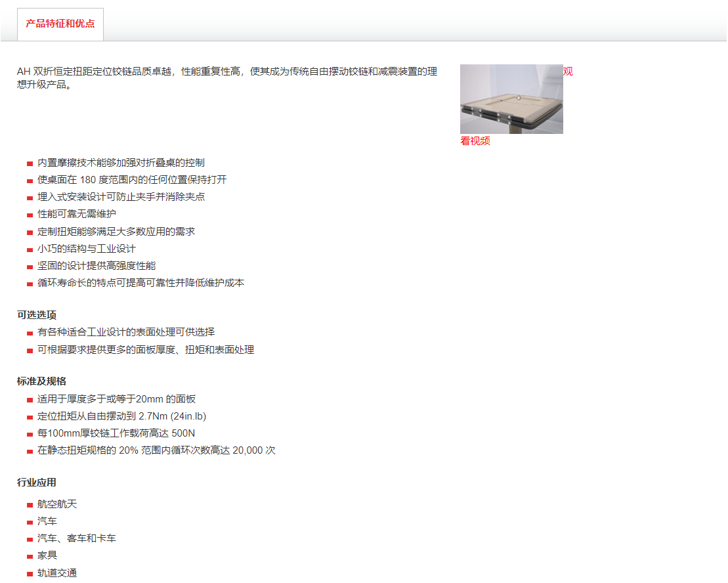
Task: Click the text 有各种适合工业设计的表面处理可供选择
Action: 126,332
